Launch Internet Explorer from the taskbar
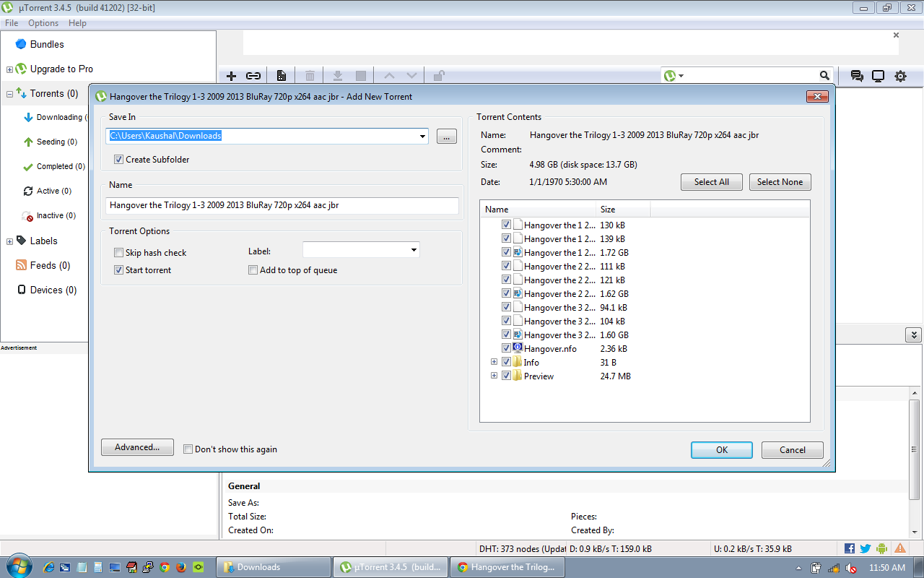Viewport: 924px width, 578px height. coord(49,567)
